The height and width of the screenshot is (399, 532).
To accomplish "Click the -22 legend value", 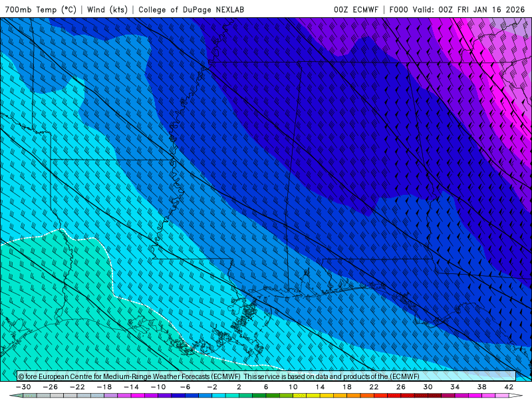I will pyautogui.click(x=77, y=387).
